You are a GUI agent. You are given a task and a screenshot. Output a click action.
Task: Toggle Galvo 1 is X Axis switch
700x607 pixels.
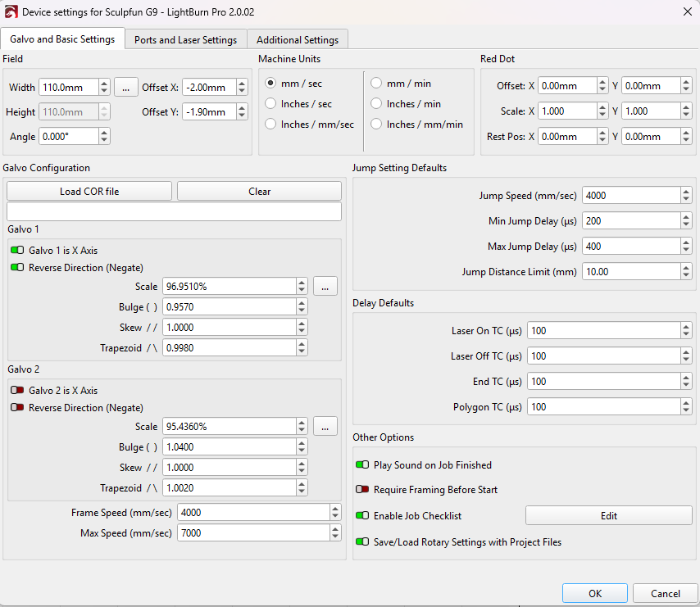(x=17, y=251)
